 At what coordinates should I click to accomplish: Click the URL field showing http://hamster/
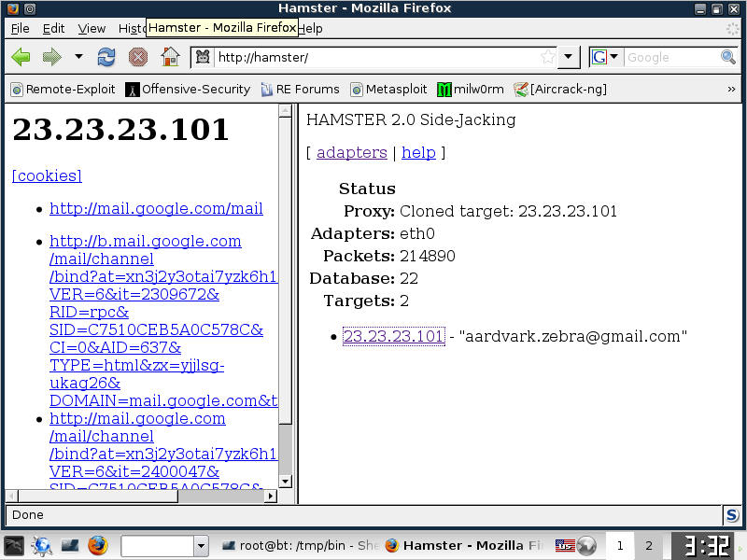(376, 57)
